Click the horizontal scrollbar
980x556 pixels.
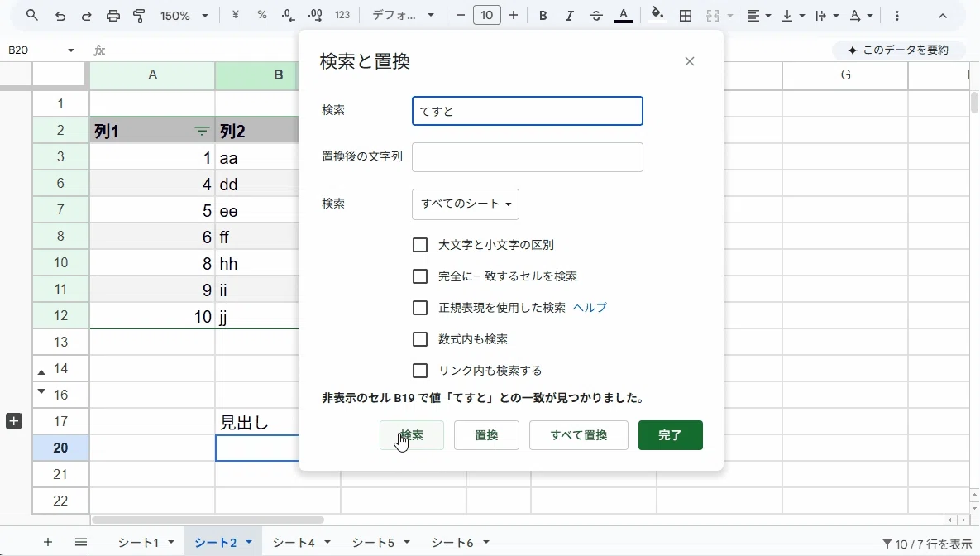(x=208, y=520)
